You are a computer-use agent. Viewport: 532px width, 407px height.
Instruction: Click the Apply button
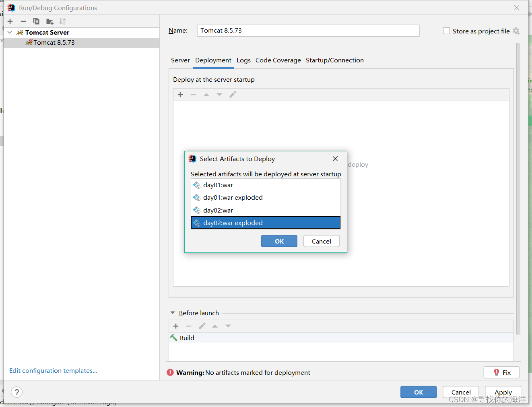503,392
